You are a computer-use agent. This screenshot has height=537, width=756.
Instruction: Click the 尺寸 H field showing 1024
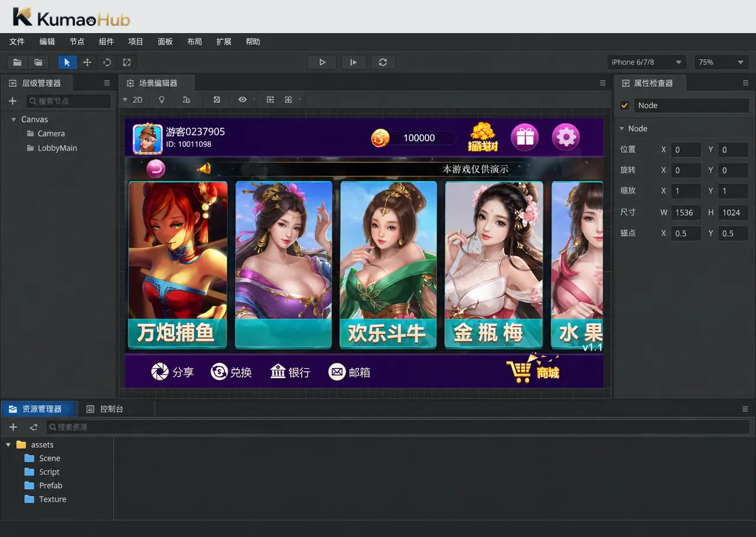point(733,213)
